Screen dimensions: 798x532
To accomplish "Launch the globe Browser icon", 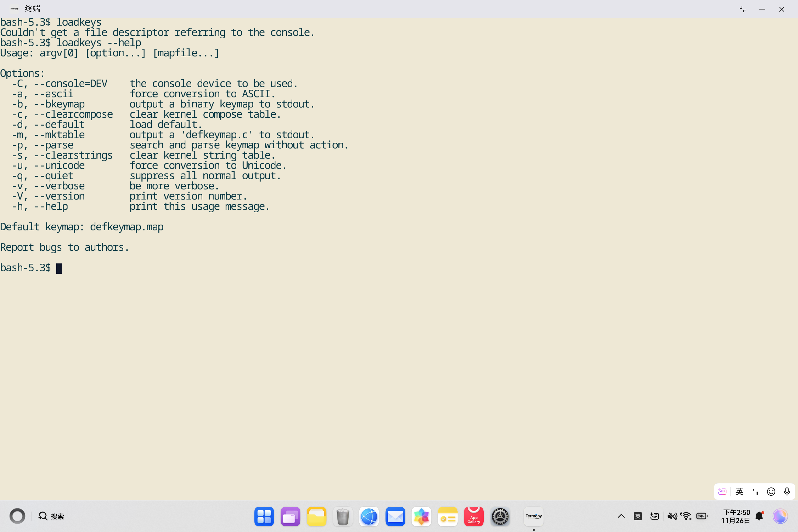I will point(369,516).
